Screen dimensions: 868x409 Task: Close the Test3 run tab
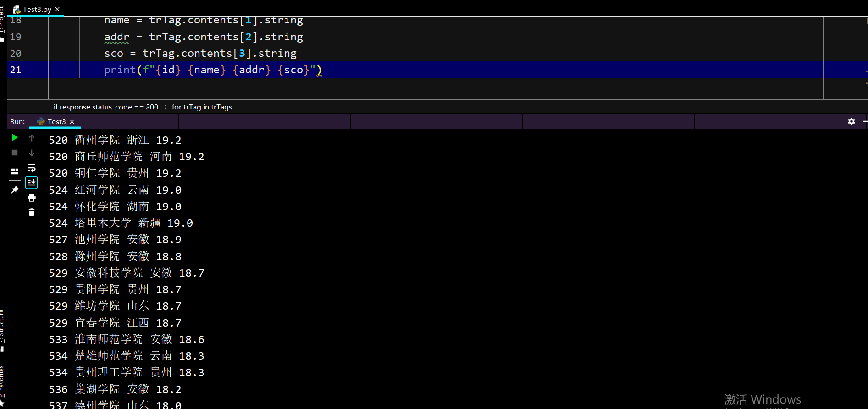coord(72,122)
